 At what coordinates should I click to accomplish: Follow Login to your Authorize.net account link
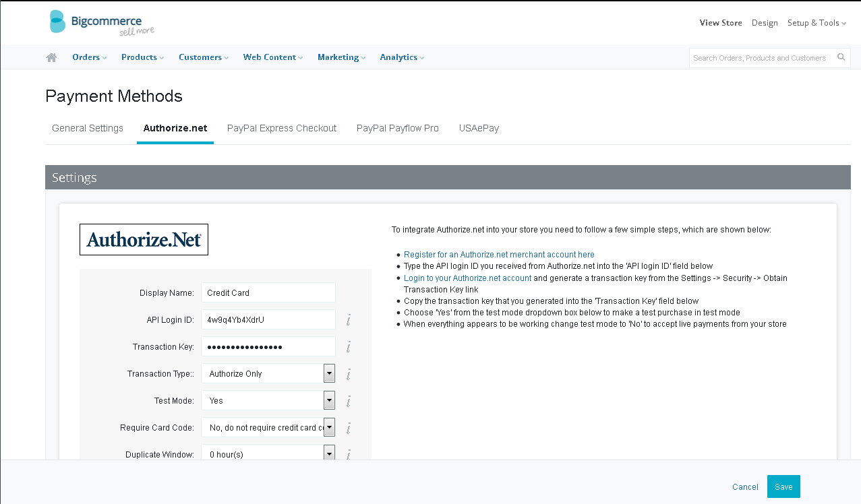click(468, 278)
